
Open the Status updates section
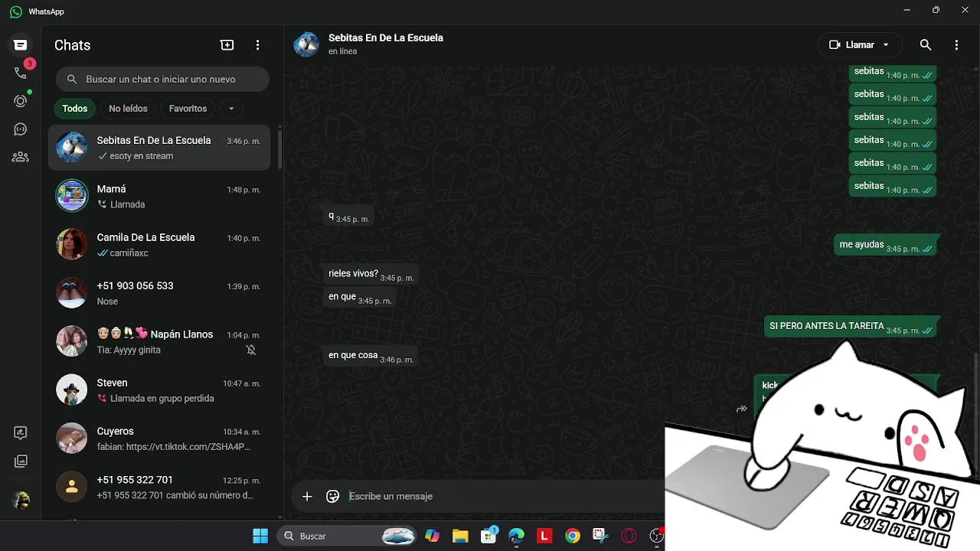[21, 101]
